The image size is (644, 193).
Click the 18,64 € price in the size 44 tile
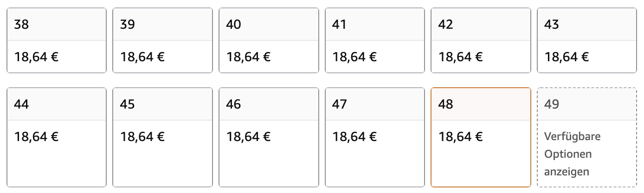point(37,137)
